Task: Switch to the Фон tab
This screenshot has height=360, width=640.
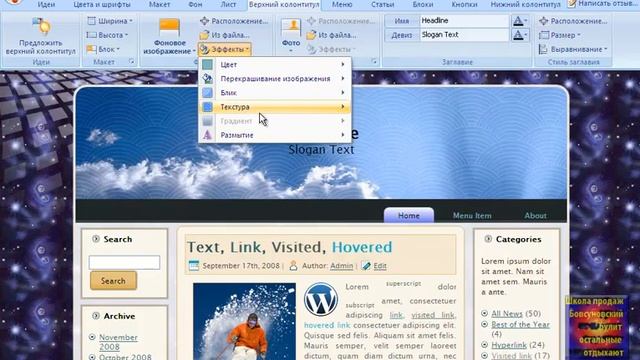Action: click(195, 4)
